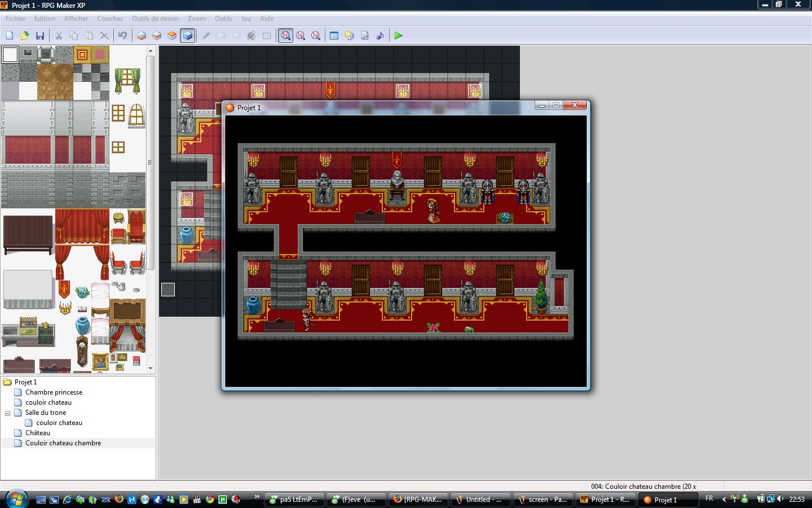Open the Script editor icon
Image resolution: width=812 pixels, height=508 pixels.
point(365,36)
